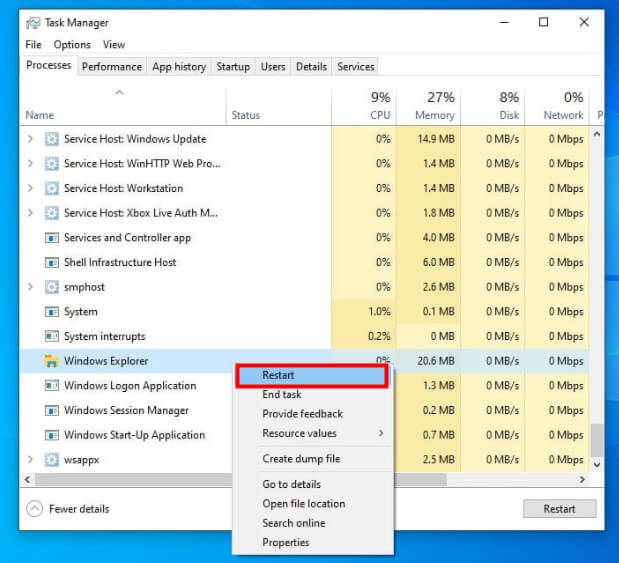Click the Service Host: Workstation gear icon
Image resolution: width=619 pixels, height=563 pixels.
52,188
